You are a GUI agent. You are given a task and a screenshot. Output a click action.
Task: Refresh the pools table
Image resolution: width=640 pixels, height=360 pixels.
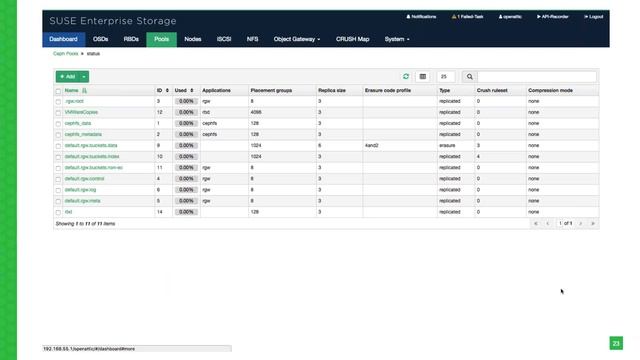[x=406, y=76]
